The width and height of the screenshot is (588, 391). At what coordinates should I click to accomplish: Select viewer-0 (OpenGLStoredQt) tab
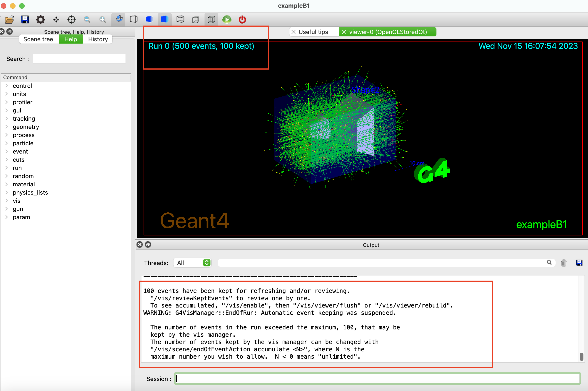388,32
